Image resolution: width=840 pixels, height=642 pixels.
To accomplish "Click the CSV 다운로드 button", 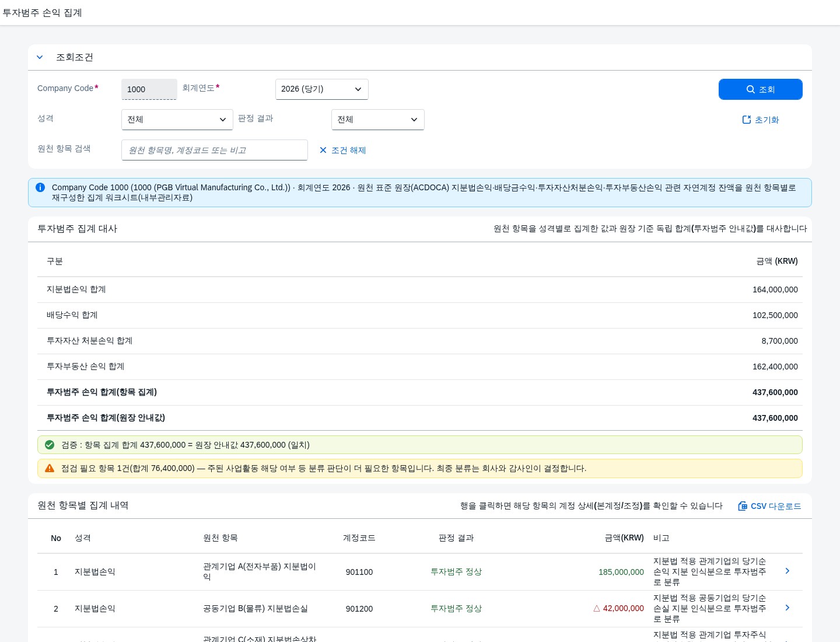I will [769, 506].
